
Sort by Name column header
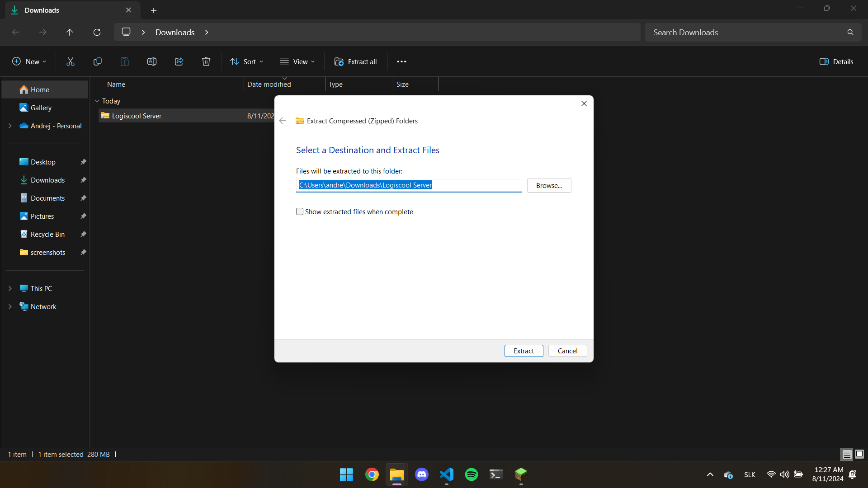point(174,84)
